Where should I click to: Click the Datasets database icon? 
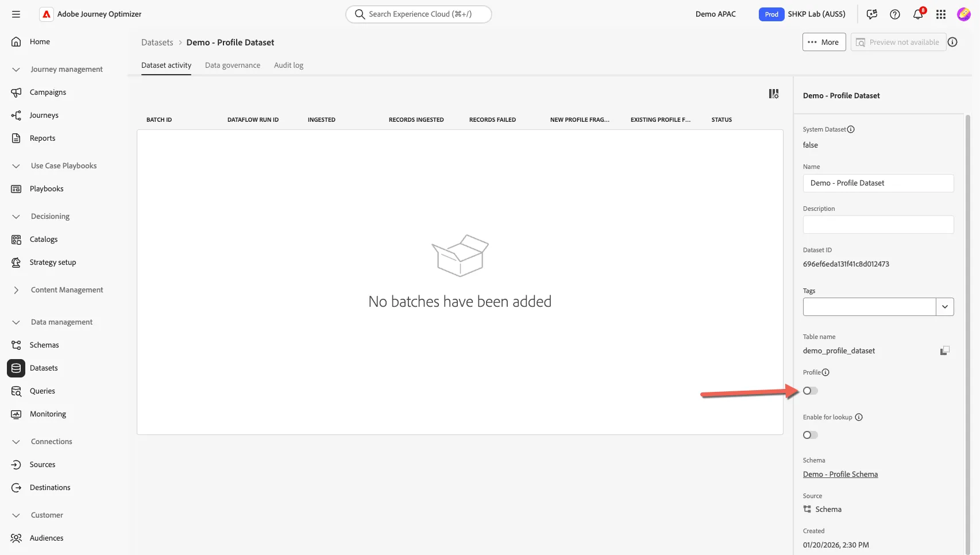pos(16,368)
